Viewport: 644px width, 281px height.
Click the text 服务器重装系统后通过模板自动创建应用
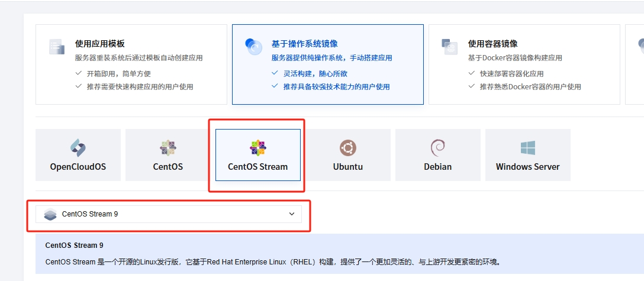coord(139,58)
